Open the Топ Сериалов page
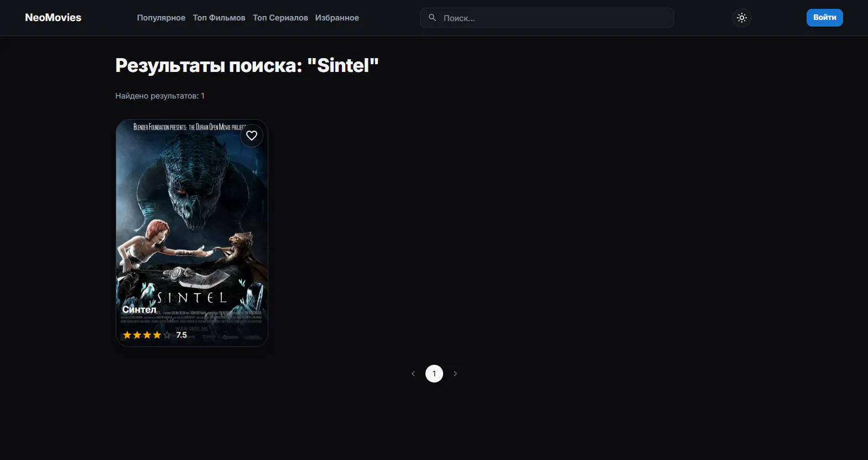The image size is (868, 460). point(280,18)
